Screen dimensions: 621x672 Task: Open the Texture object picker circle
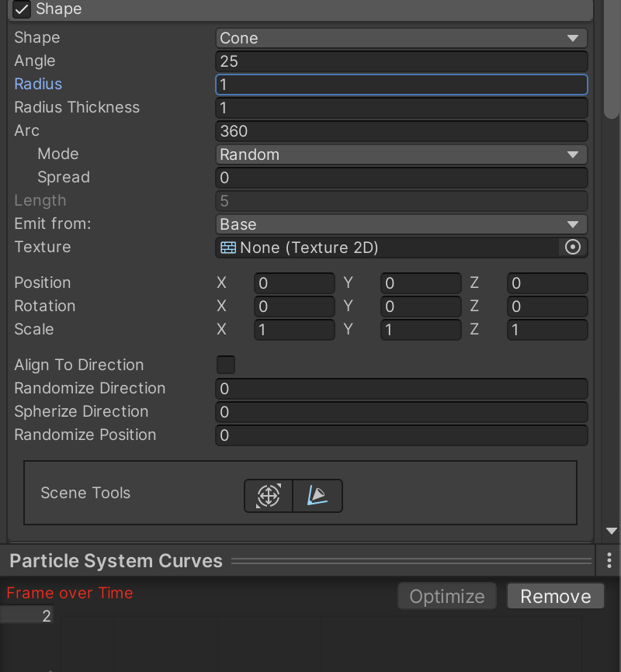pos(573,248)
